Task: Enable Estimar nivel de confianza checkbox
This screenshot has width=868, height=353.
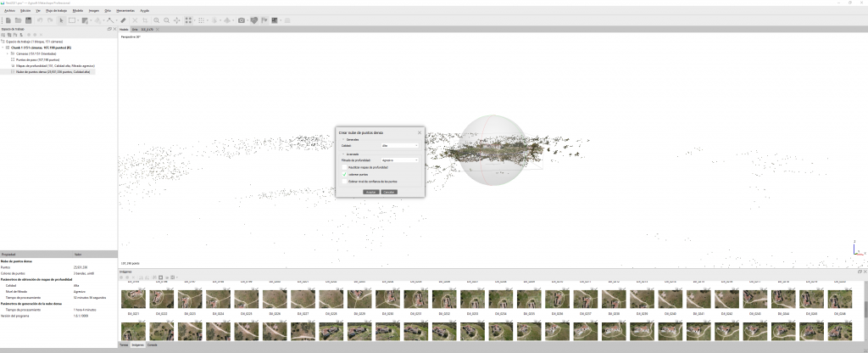Action: [344, 182]
